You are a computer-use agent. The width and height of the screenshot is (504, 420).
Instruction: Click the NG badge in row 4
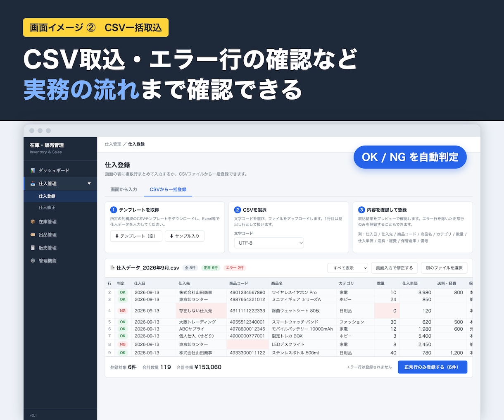point(123,311)
